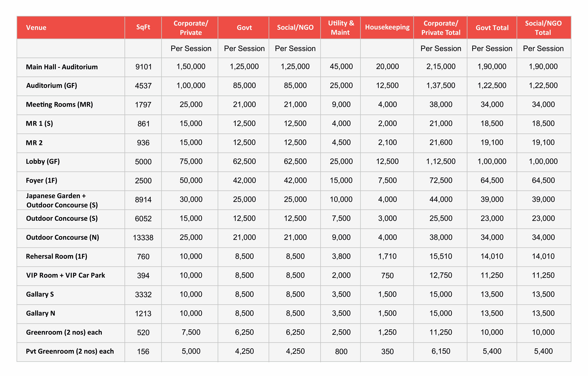Click the Utility & Maint header
Viewport: 588px width, 376px height.
pos(341,28)
